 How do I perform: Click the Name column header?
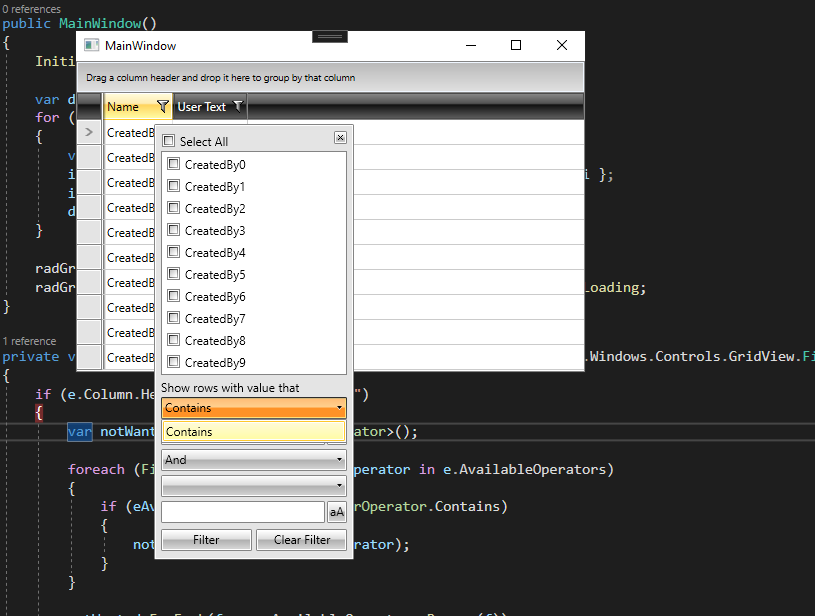pos(124,107)
